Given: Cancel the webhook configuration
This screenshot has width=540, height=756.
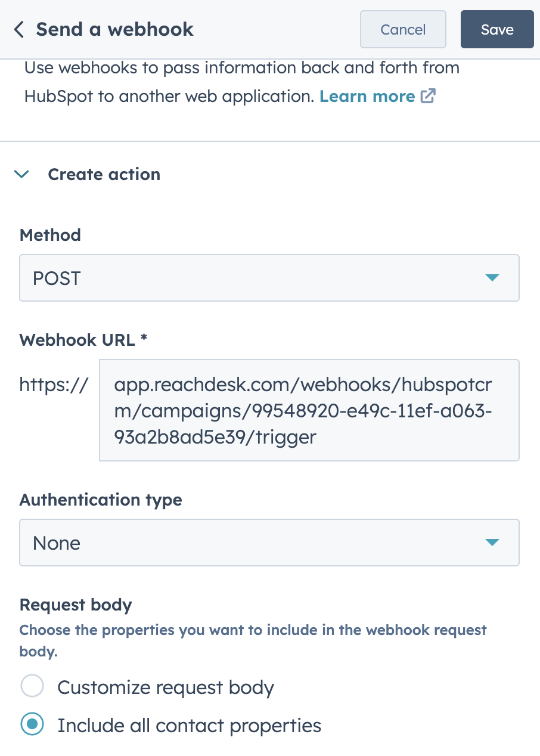Looking at the screenshot, I should tap(403, 29).
